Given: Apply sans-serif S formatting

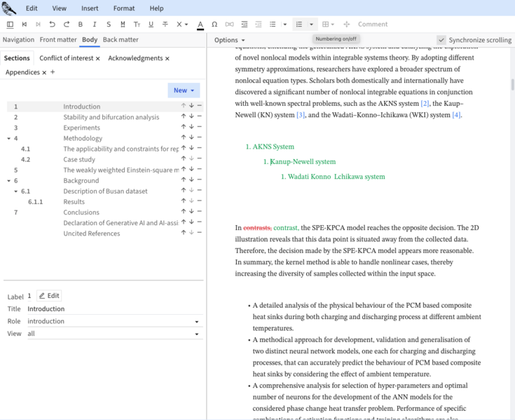Looking at the screenshot, I should 109,25.
